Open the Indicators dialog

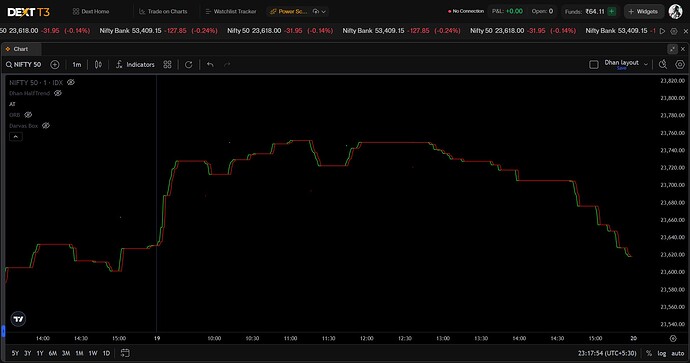coord(135,65)
